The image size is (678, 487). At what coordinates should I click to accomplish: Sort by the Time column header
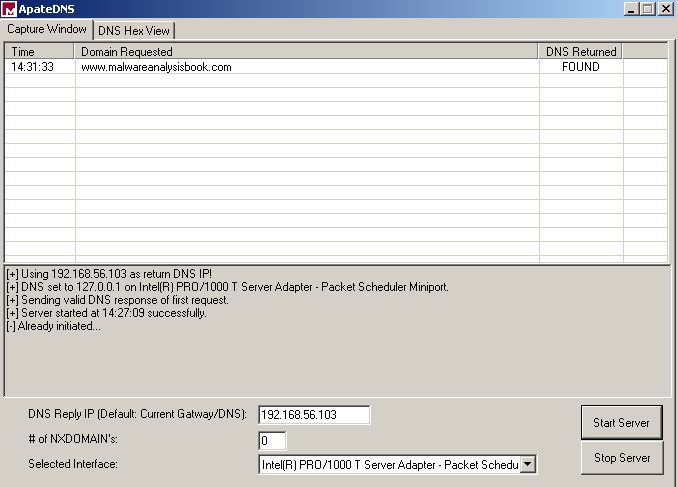click(x=39, y=51)
